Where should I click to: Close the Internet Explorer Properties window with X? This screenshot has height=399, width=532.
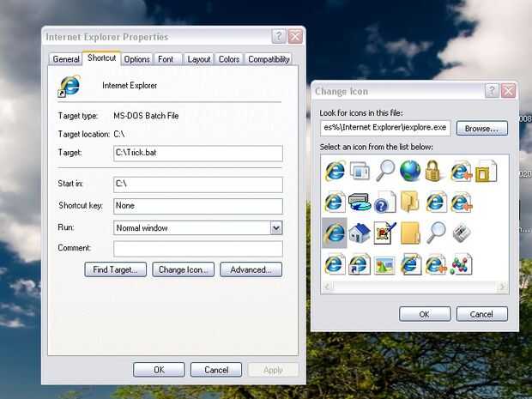pyautogui.click(x=295, y=36)
